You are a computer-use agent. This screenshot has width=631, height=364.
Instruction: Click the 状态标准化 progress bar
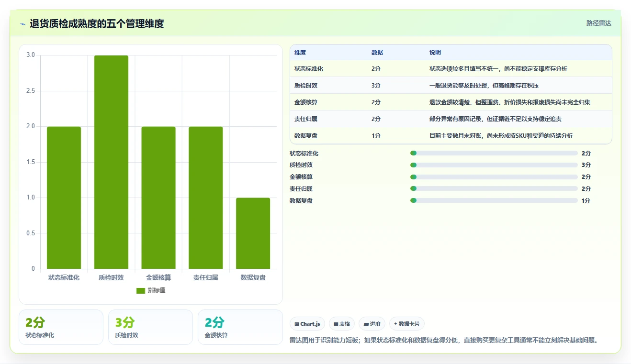(494, 153)
